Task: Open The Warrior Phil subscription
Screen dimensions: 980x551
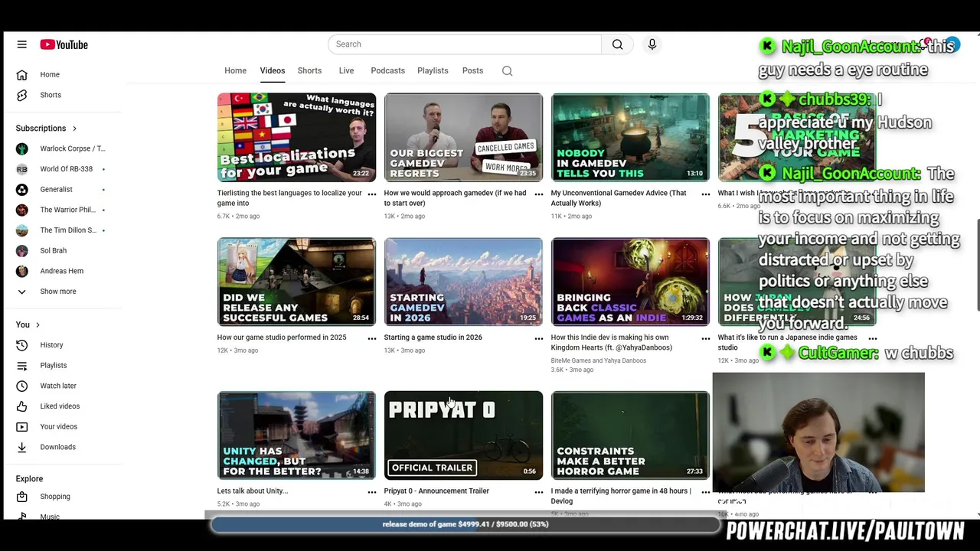Action: [61, 210]
